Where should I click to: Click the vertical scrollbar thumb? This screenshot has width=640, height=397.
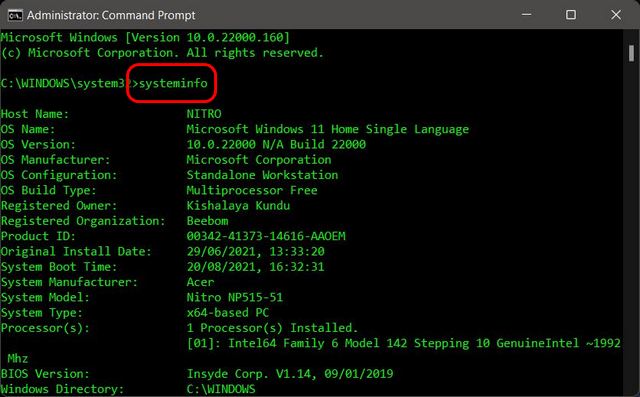[631, 53]
